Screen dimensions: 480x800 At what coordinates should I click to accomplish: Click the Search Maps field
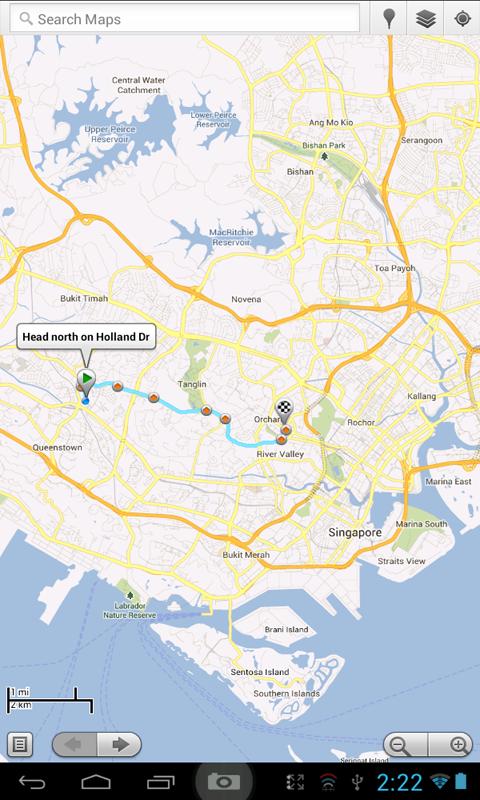coord(185,19)
